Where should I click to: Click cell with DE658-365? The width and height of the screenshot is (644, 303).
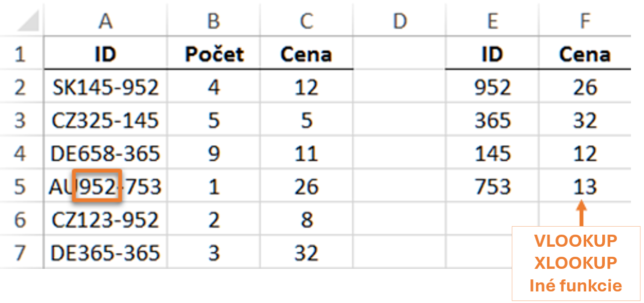[106, 154]
